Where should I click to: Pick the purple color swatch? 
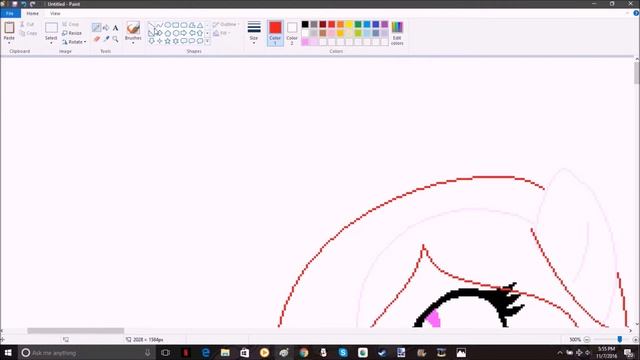point(384,24)
